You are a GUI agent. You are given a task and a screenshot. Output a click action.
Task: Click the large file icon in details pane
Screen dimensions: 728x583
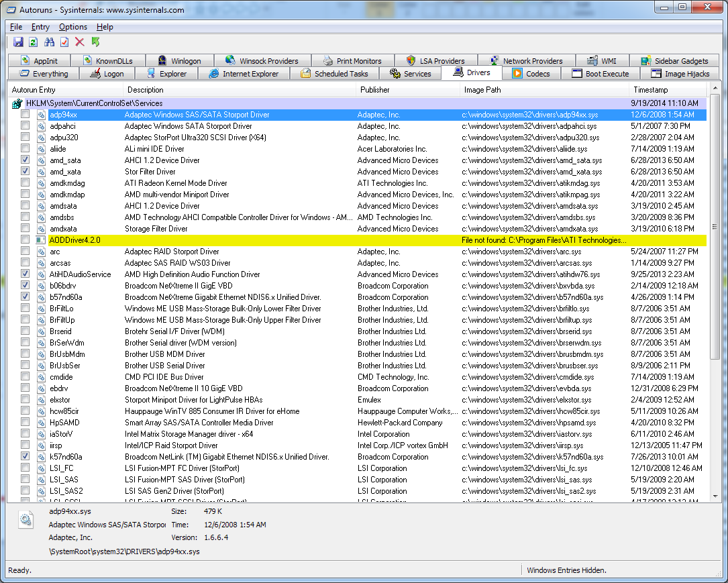[26, 519]
